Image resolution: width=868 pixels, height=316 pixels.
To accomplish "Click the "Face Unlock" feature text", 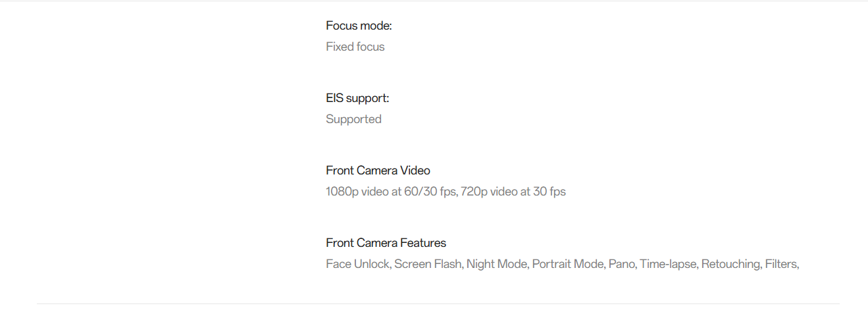I will (x=357, y=264).
